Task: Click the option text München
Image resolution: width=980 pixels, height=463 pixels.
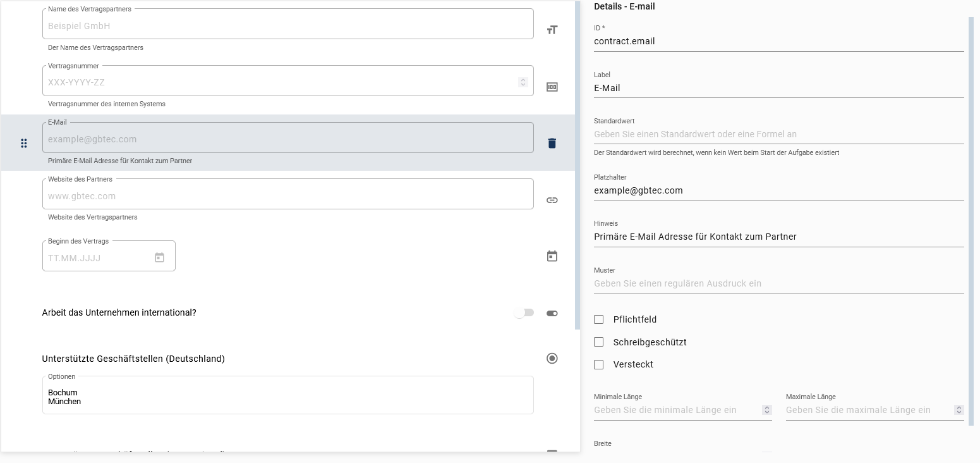Action: 64,401
